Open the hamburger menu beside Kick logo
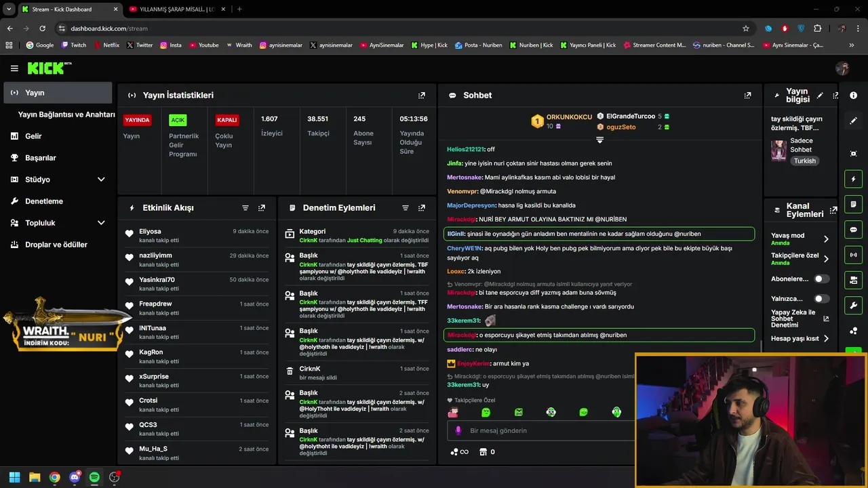The image size is (868, 488). tap(14, 68)
